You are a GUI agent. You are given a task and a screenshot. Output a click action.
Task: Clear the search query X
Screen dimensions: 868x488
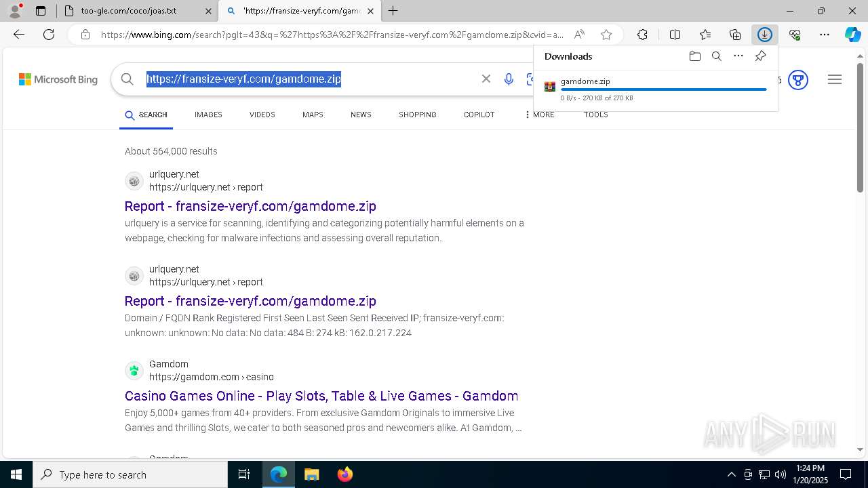click(486, 79)
